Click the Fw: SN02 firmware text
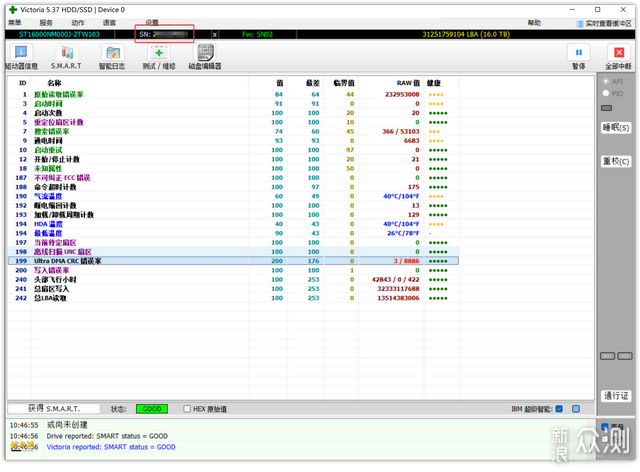The height and width of the screenshot is (472, 640). pyautogui.click(x=258, y=35)
